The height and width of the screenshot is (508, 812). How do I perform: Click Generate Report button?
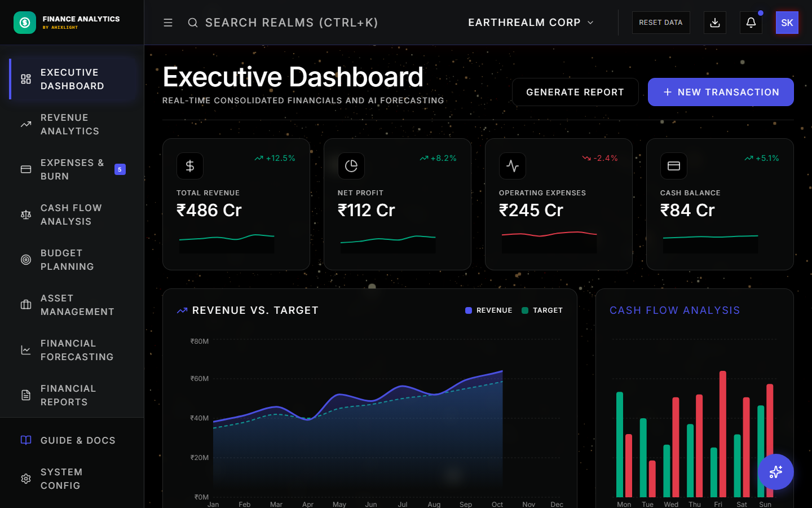tap(575, 92)
